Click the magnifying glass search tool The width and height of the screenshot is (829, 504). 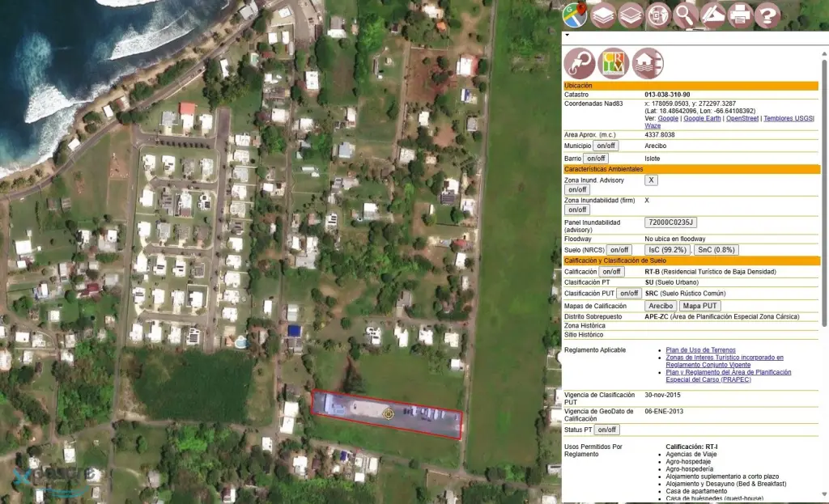pos(685,15)
